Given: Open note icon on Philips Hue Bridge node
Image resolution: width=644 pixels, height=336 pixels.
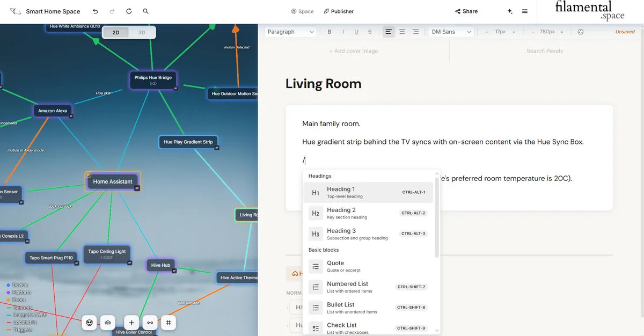Looking at the screenshot, I should [x=175, y=88].
